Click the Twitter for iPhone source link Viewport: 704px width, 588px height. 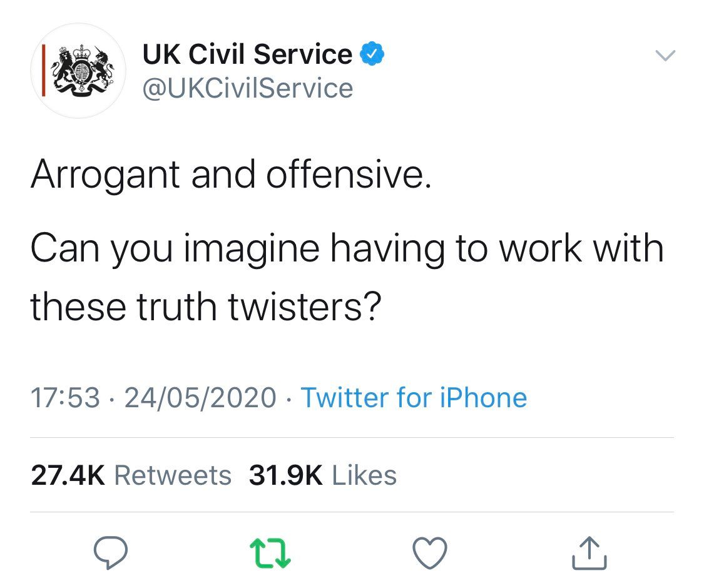(414, 398)
